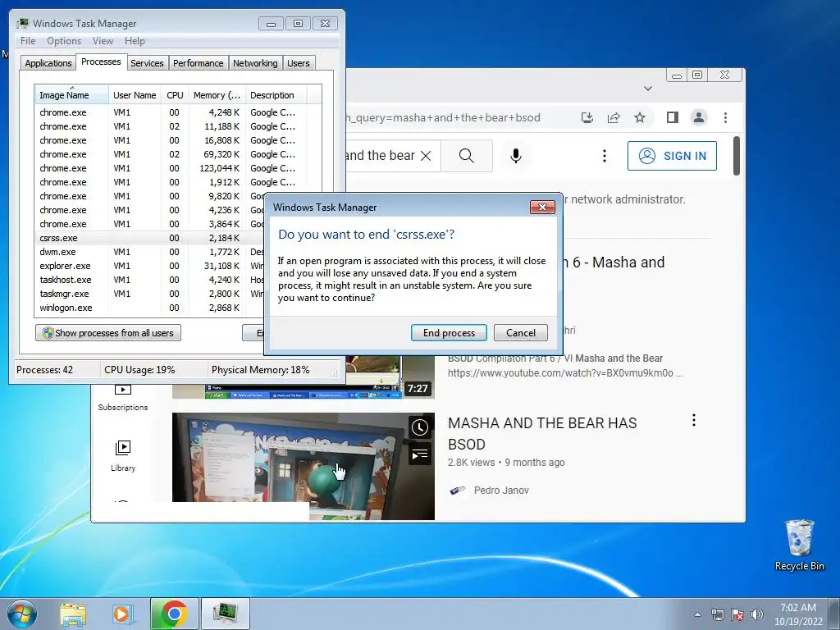Select the taskmgr.exe process row
The width and height of the screenshot is (840, 630).
tap(150, 294)
